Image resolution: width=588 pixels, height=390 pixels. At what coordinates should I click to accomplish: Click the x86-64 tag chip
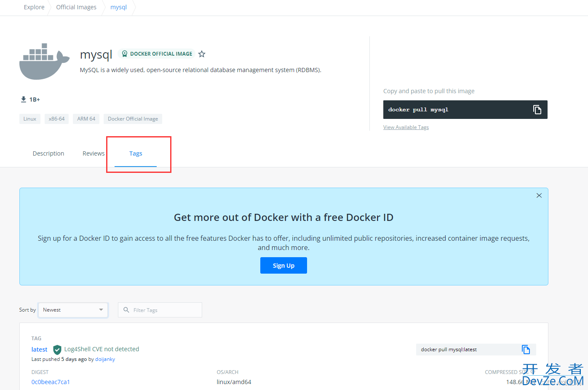coord(56,119)
